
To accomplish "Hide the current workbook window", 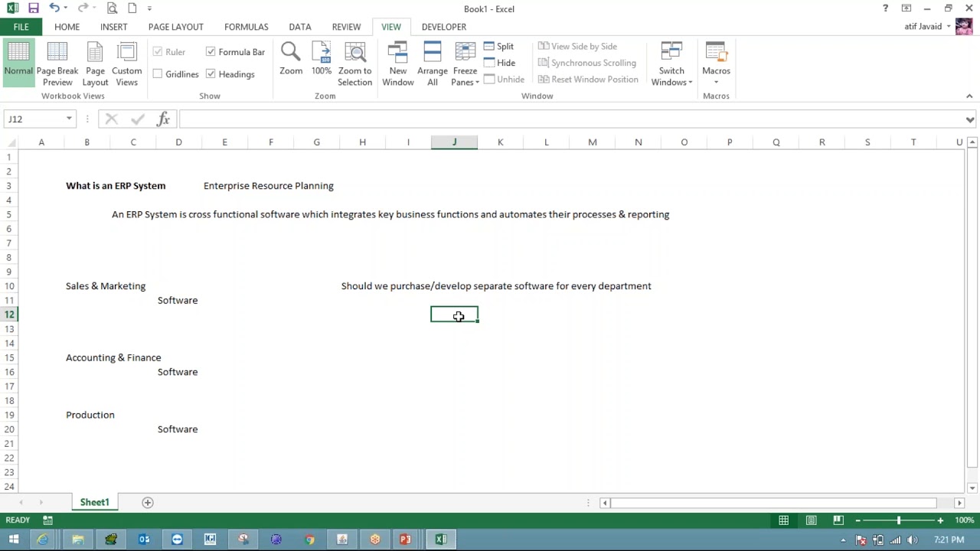I will click(499, 63).
